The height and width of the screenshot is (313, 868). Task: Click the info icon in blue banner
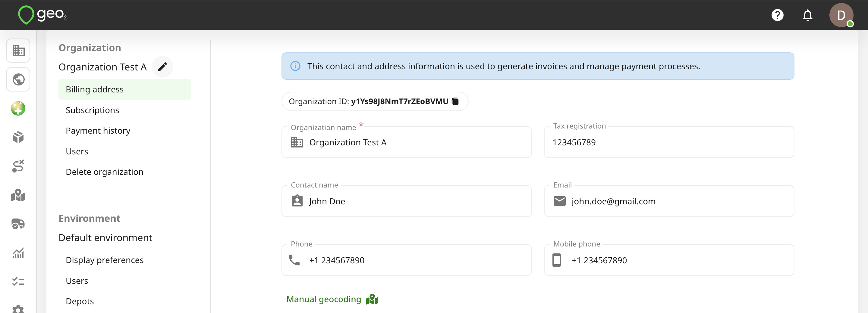[295, 66]
